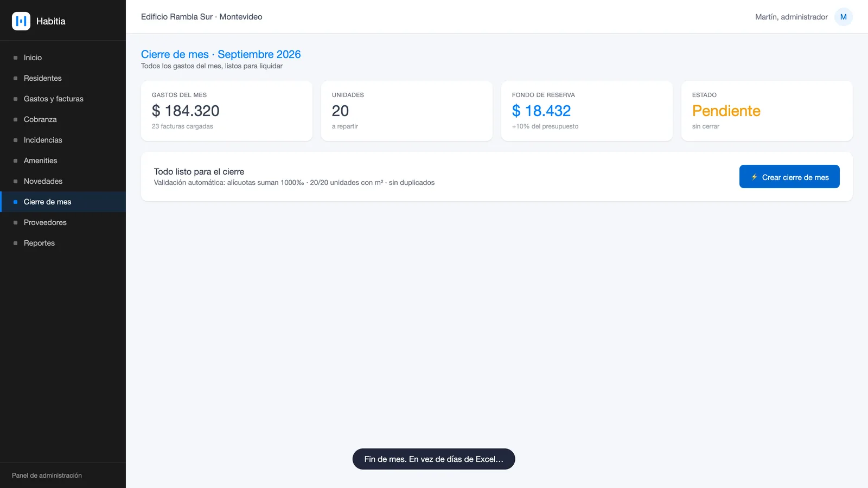Open Gastos y facturas
The height and width of the screenshot is (488, 868).
[63, 99]
